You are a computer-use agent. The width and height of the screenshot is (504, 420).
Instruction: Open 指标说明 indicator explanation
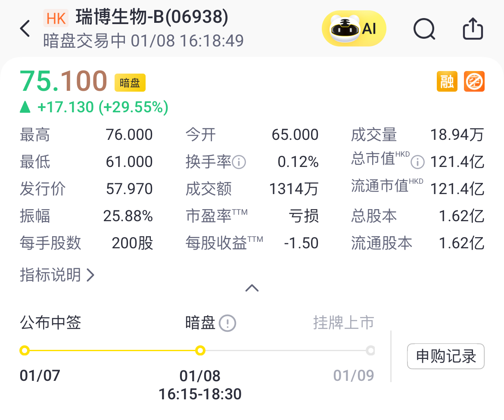[57, 275]
